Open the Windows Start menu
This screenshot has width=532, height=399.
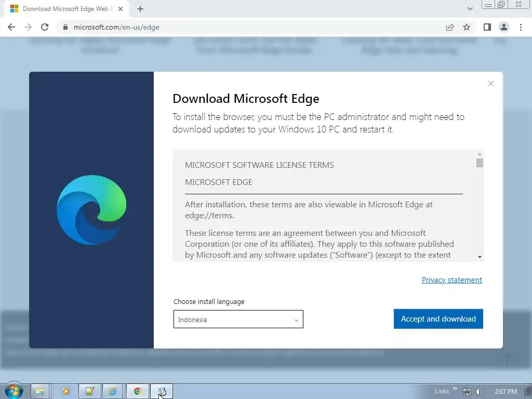(x=14, y=391)
